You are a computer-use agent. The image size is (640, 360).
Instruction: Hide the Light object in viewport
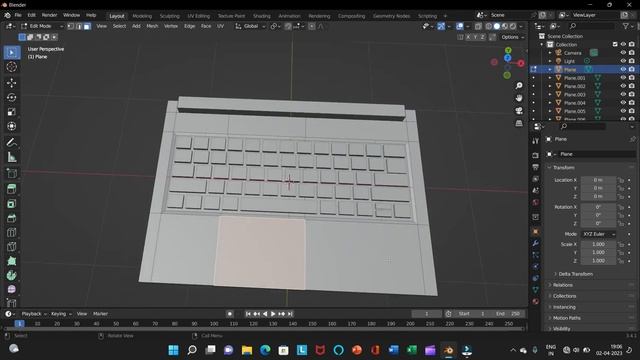coord(623,61)
